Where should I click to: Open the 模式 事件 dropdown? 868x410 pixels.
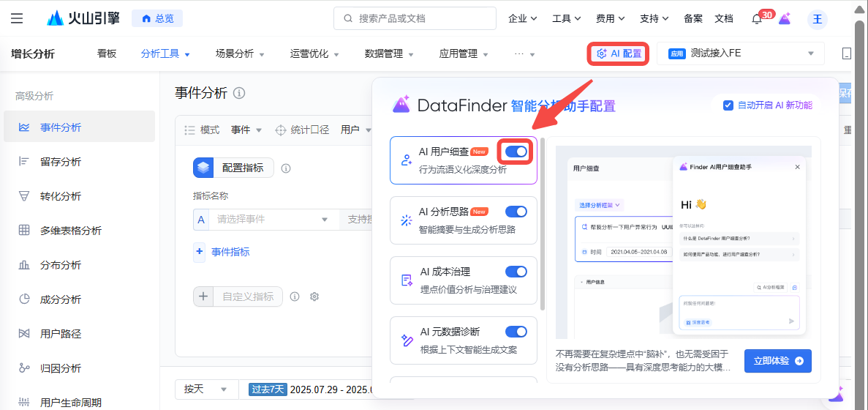[246, 130]
